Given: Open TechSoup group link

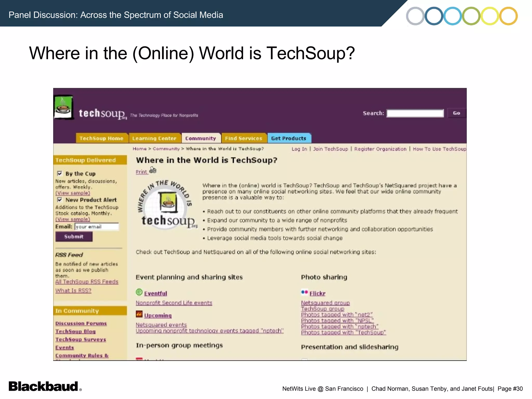Looking at the screenshot, I should 323,309.
